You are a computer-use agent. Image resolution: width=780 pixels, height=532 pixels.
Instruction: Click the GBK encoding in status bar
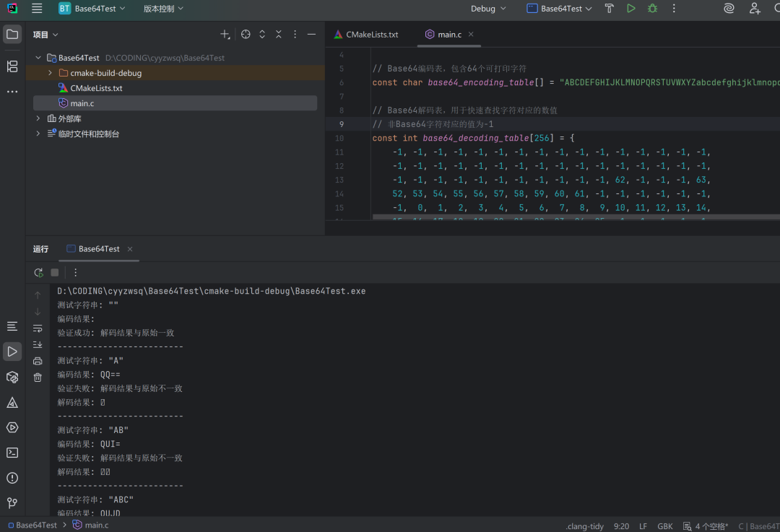(x=664, y=526)
